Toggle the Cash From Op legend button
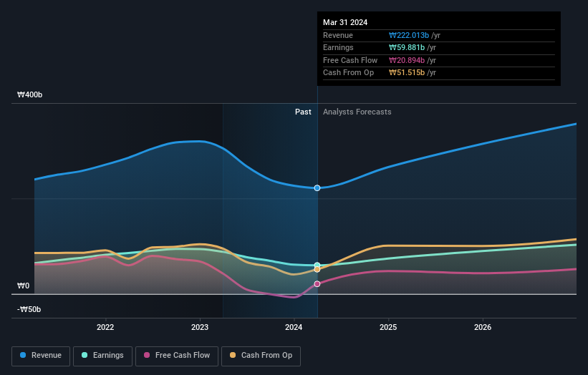 (x=261, y=356)
